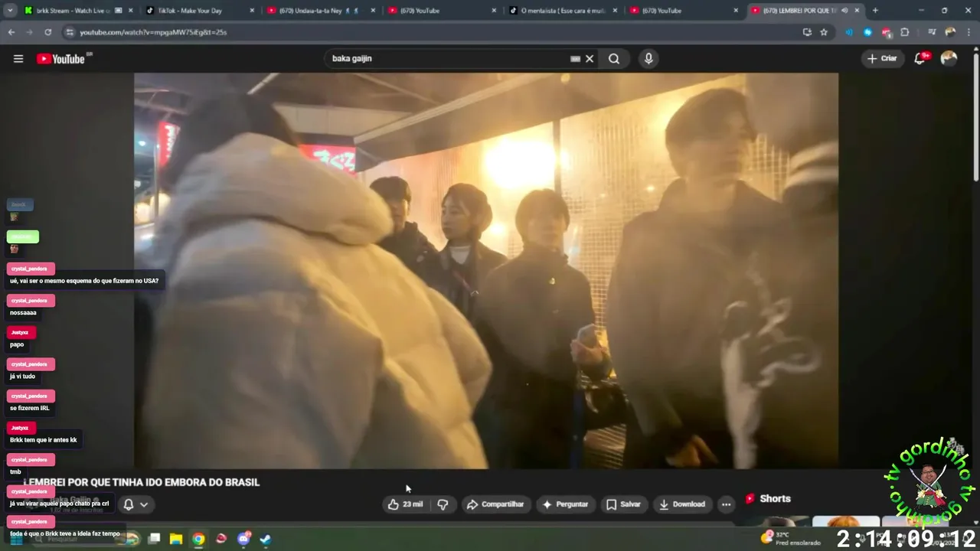Open the Task View taskbar icon
Image resolution: width=980 pixels, height=551 pixels.
point(154,539)
